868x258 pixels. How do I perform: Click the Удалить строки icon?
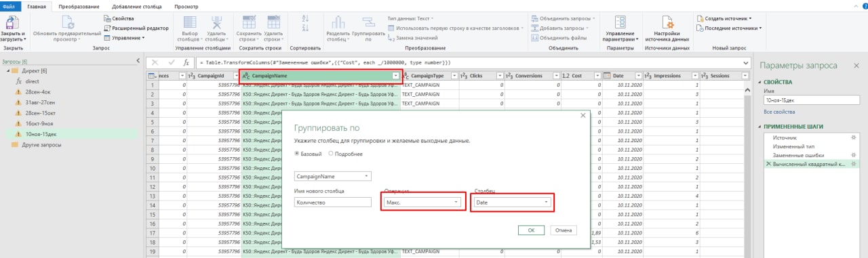pos(273,22)
